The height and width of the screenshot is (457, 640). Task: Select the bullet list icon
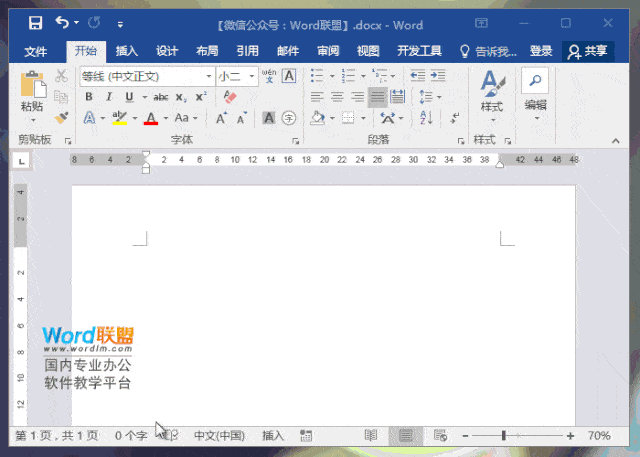(x=317, y=75)
